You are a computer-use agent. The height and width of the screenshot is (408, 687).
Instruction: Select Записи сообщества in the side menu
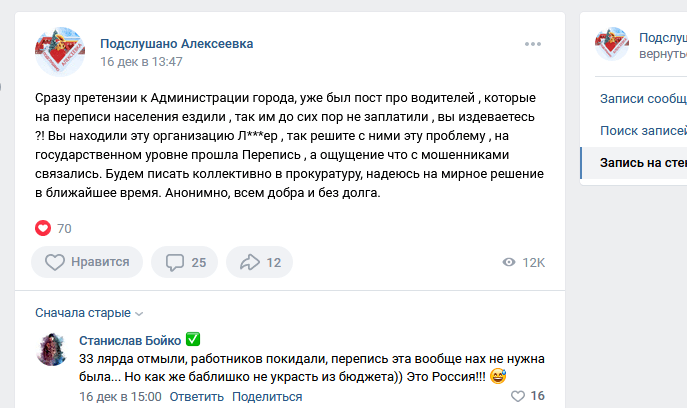pos(642,98)
